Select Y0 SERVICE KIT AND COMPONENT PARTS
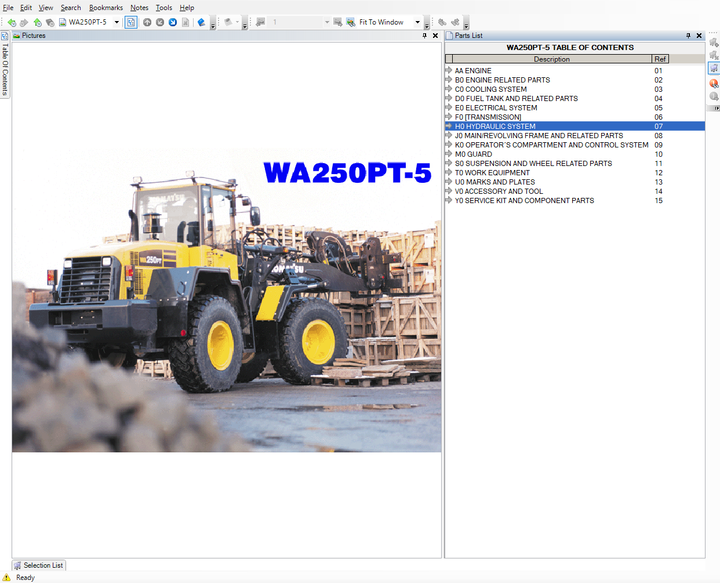The width and height of the screenshot is (720, 583). coord(524,201)
